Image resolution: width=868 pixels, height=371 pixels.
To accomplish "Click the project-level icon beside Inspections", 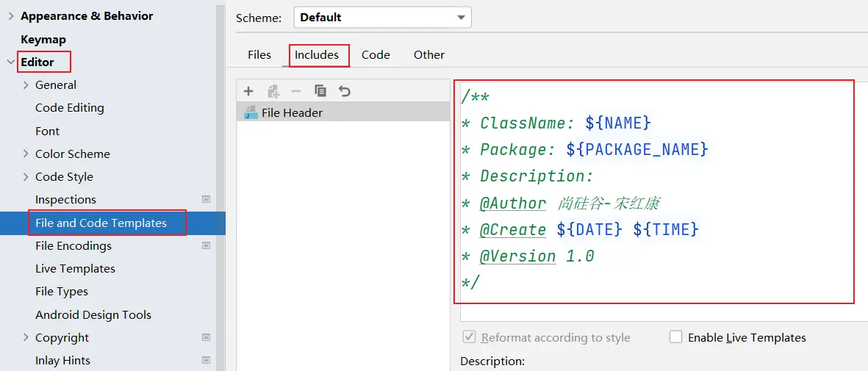I will pos(207,199).
